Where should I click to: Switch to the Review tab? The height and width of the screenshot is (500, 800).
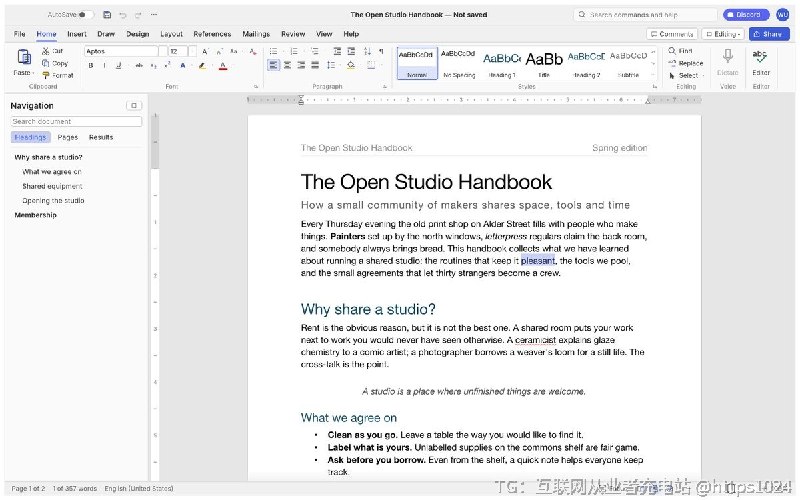point(293,34)
